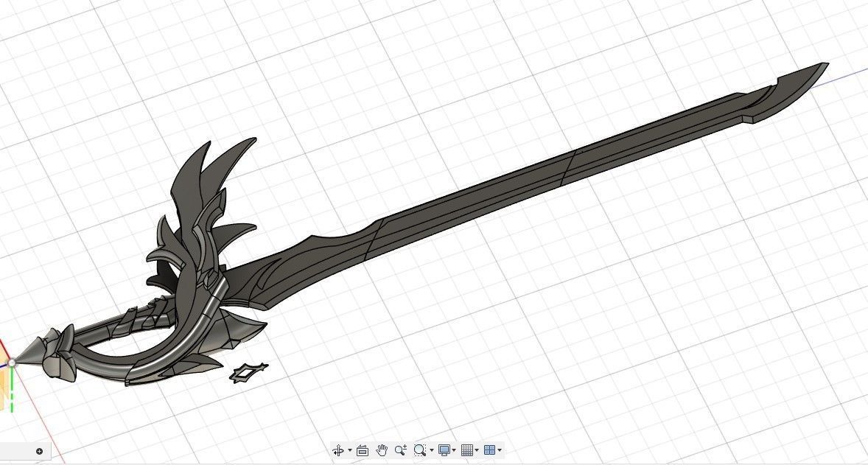Expand the Grid and Snaps dropdown arrow
This screenshot has height=465, width=868.
(477, 450)
